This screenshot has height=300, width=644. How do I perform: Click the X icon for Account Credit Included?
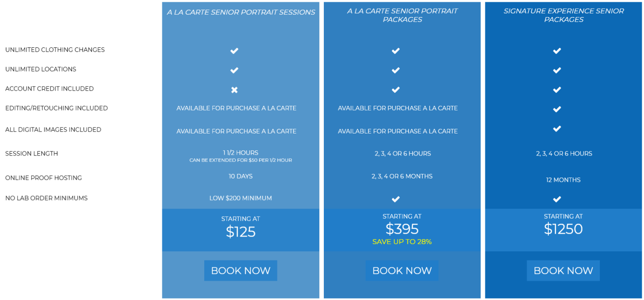[x=234, y=90]
